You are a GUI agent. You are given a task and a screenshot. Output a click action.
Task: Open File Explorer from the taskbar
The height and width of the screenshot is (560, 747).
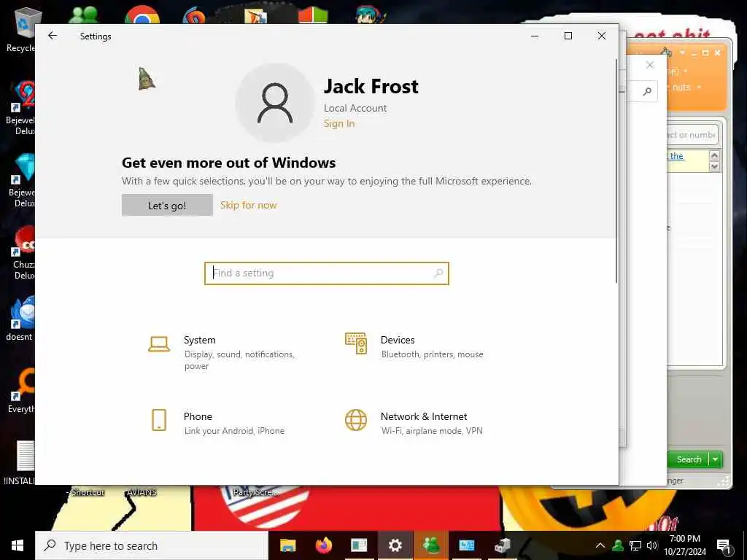pos(287,545)
